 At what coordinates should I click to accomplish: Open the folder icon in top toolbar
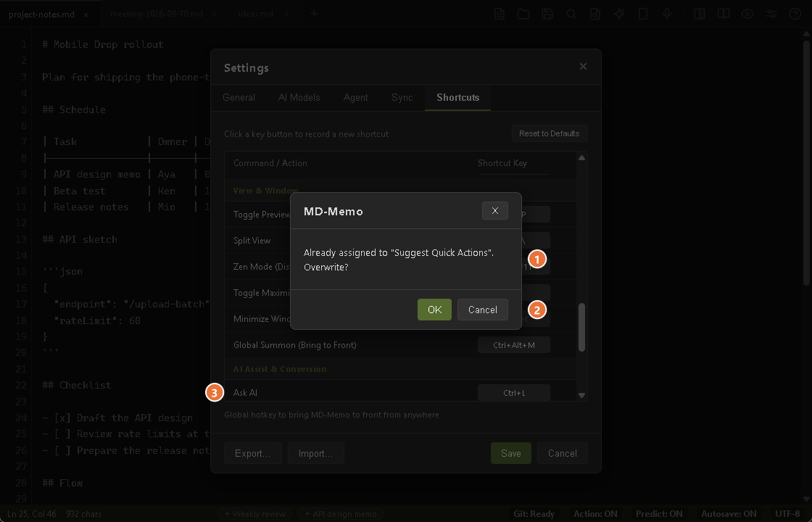click(x=523, y=14)
